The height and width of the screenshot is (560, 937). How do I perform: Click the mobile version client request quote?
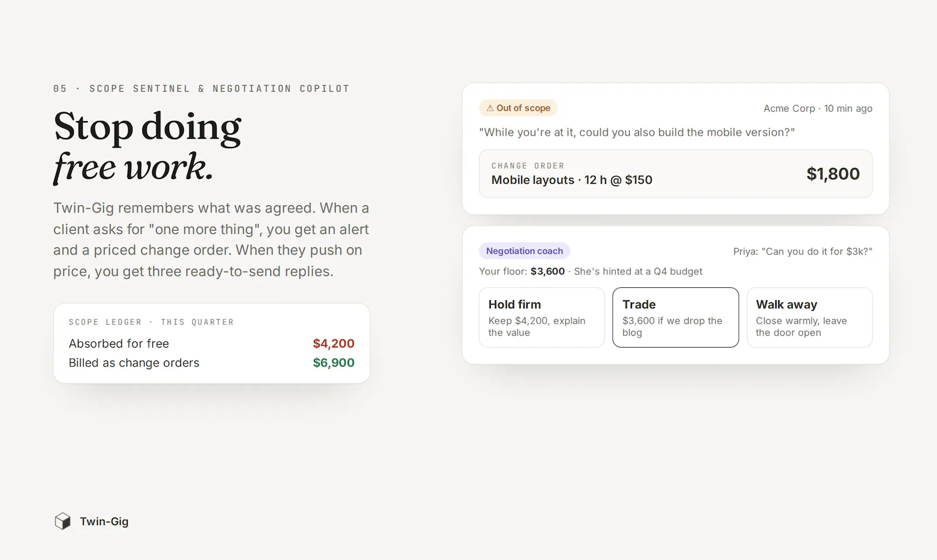point(637,132)
